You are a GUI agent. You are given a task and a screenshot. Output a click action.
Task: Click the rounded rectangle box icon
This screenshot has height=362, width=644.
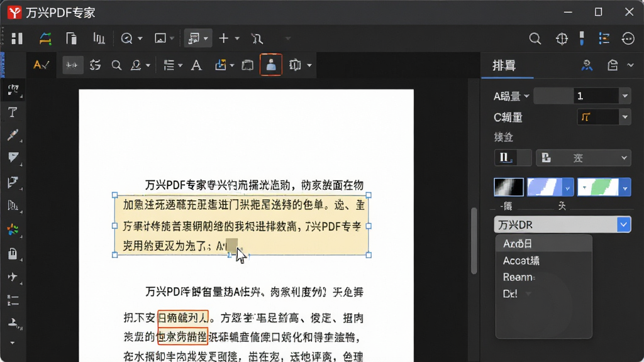pos(247,65)
